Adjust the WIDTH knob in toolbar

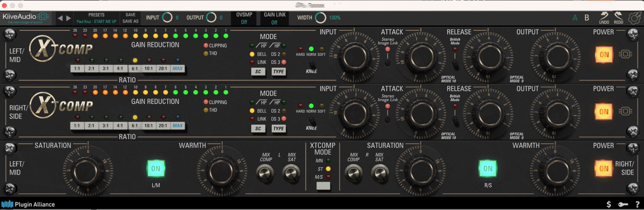[320, 17]
